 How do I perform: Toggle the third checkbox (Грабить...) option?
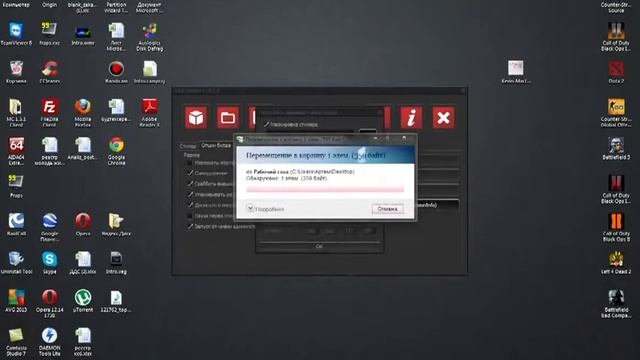click(x=190, y=184)
